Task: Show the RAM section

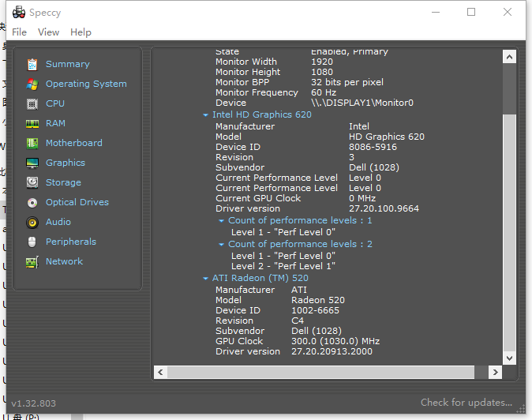Action: click(x=55, y=123)
